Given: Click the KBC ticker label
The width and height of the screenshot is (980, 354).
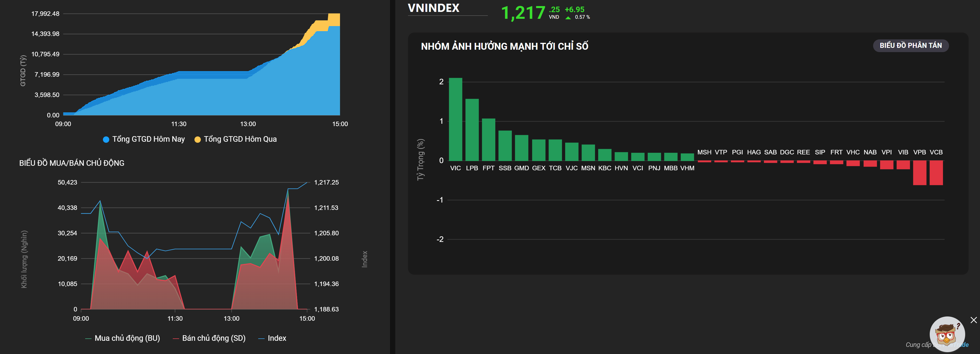Looking at the screenshot, I should click(605, 168).
